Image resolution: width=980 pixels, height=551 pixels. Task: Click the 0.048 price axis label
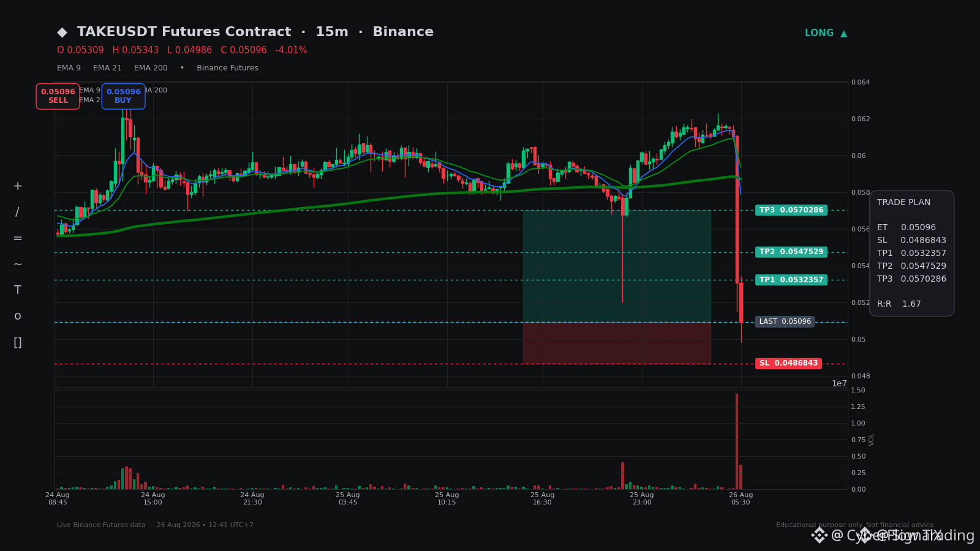[861, 376]
